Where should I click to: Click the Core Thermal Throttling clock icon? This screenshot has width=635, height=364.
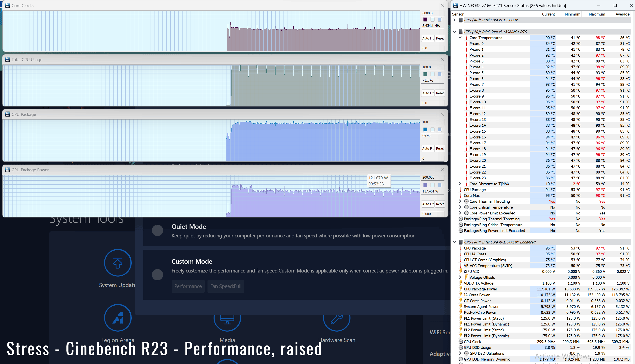coord(466,202)
